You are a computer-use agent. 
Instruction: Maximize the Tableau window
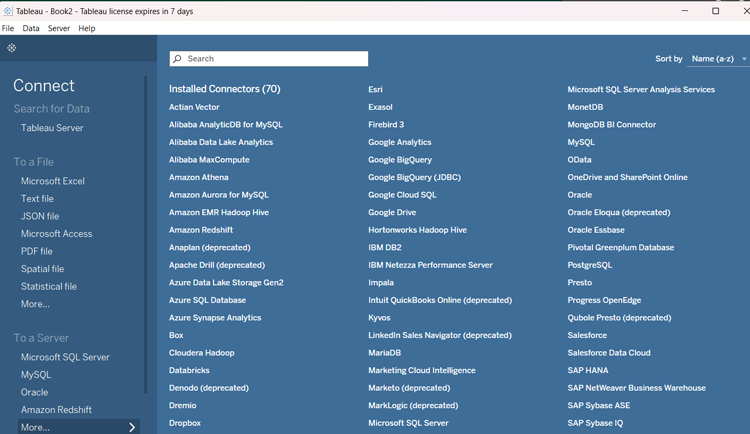tap(715, 11)
